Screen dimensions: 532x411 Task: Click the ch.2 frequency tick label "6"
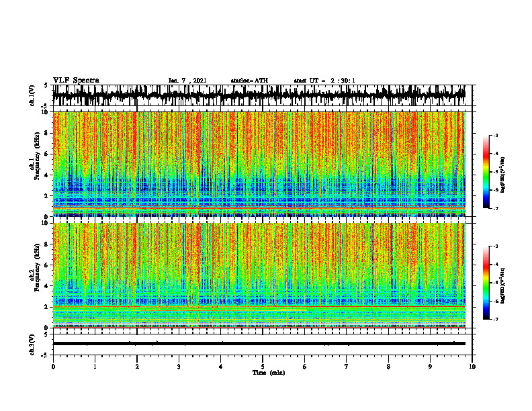tap(47, 265)
